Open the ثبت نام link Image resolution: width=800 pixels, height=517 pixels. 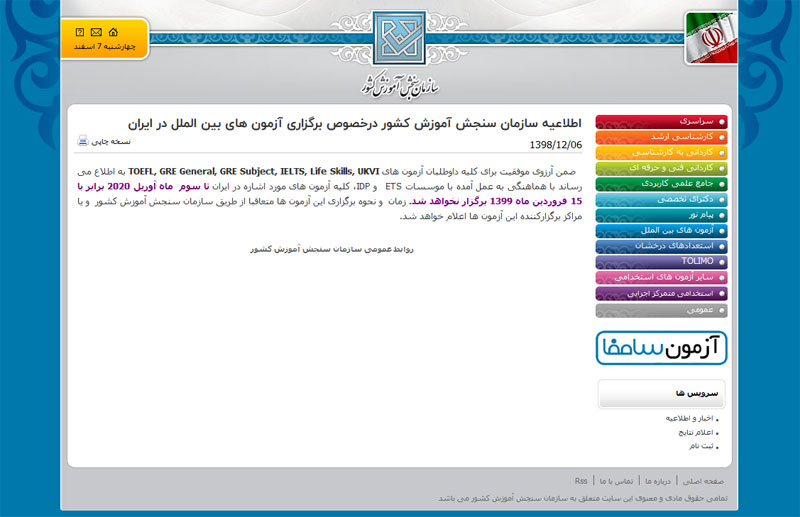[701, 446]
